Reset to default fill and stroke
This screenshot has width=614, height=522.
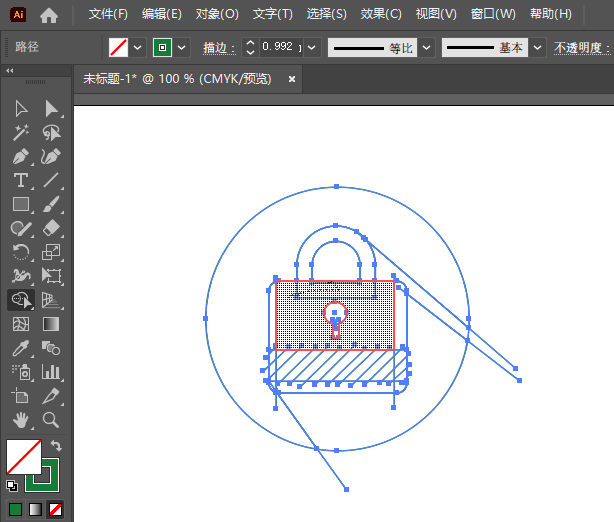12,486
